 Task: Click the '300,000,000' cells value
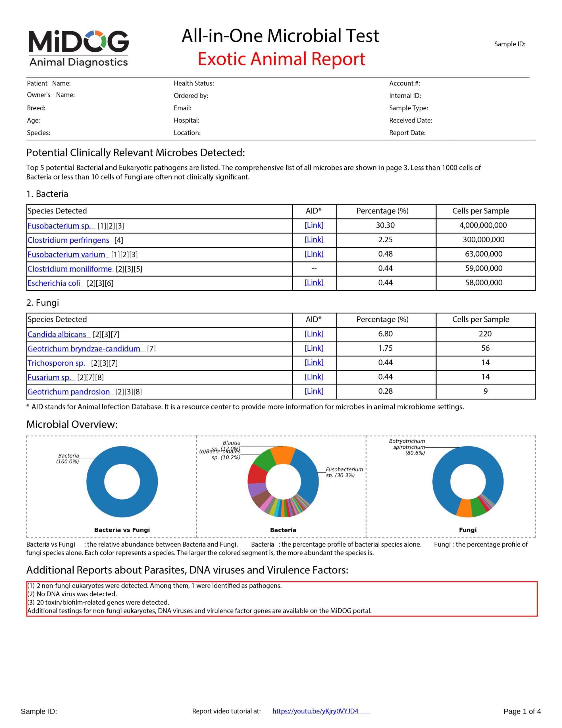483,240
